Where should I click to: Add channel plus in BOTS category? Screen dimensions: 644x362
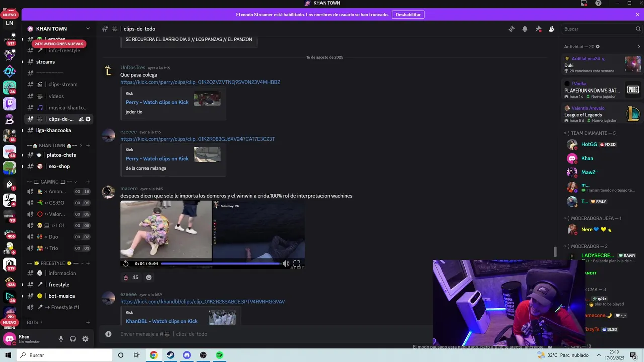[88, 322]
